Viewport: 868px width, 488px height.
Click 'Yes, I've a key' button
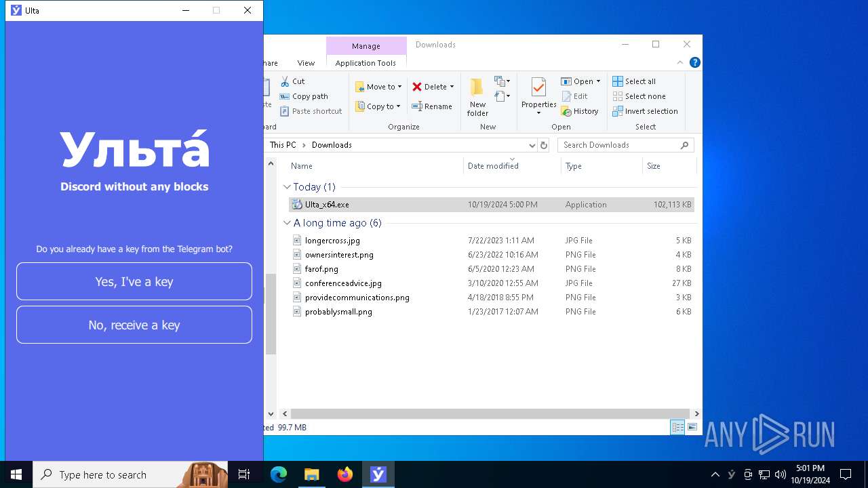tap(134, 281)
